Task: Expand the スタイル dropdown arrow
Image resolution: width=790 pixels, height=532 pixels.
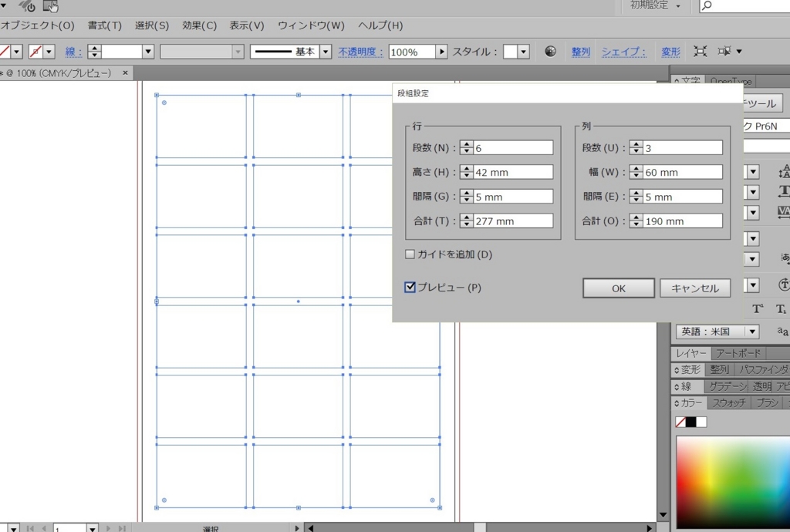Action: 524,52
